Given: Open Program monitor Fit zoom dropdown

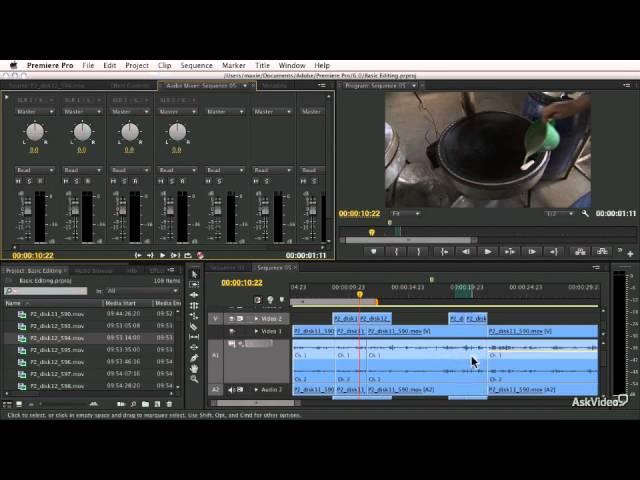Looking at the screenshot, I should [406, 213].
